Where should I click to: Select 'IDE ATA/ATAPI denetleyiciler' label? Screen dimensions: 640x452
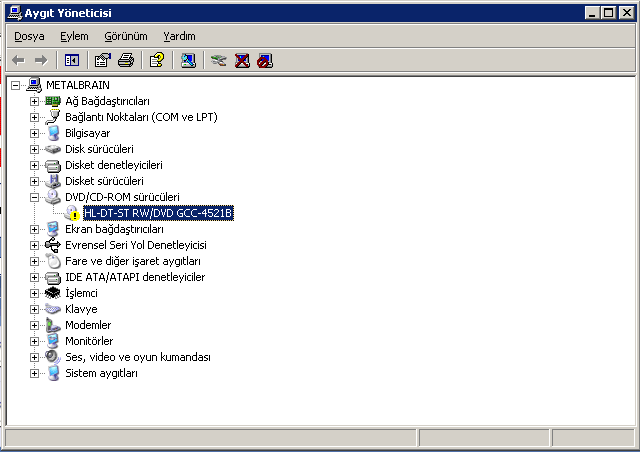coord(135,277)
